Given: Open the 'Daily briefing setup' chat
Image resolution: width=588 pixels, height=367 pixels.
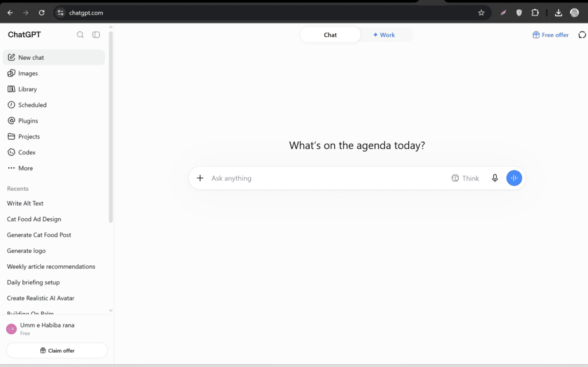Looking at the screenshot, I should pyautogui.click(x=54, y=282).
